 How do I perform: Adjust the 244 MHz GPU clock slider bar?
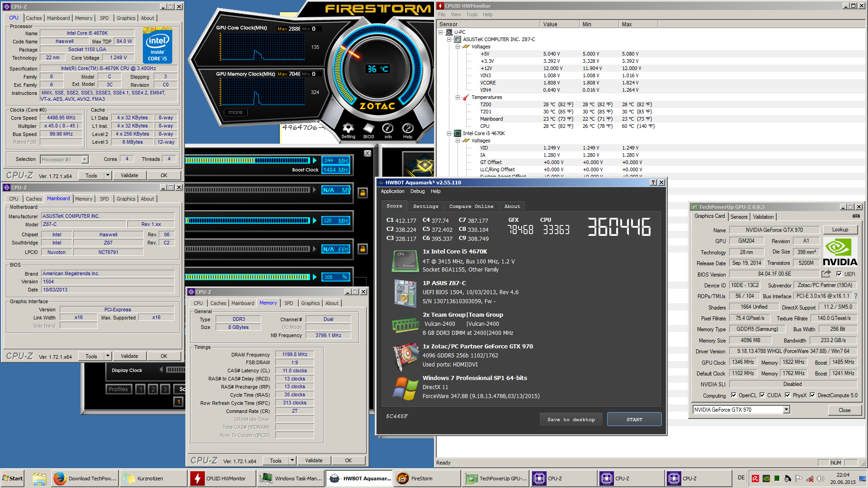point(248,160)
